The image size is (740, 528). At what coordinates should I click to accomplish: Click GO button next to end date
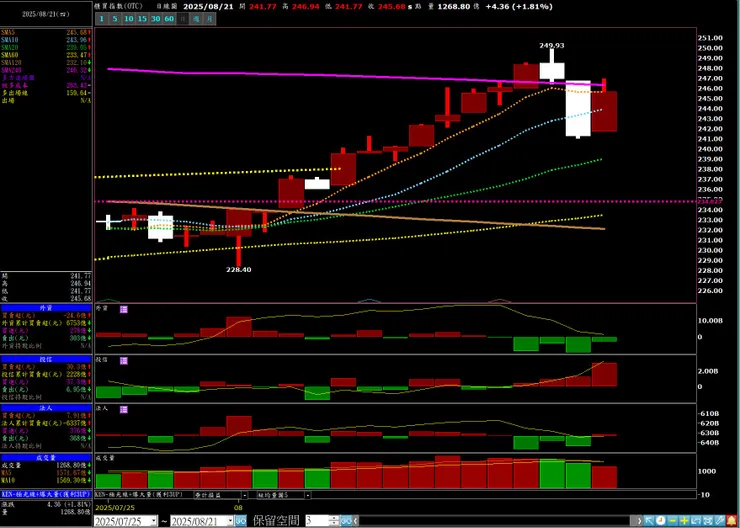click(241, 521)
